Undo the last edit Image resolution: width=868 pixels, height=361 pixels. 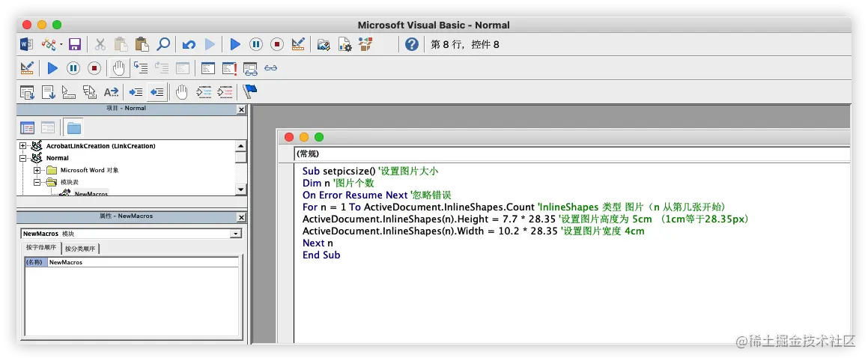[x=189, y=44]
